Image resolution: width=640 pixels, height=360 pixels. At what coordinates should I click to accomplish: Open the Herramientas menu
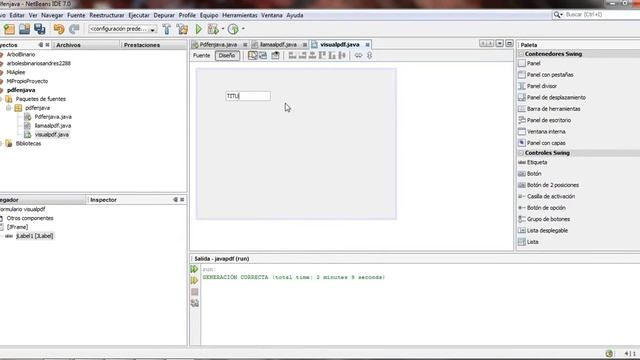tap(240, 15)
